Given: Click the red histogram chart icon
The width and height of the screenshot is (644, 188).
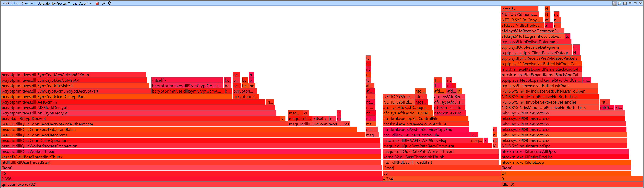Looking at the screenshot, I should tap(97, 3).
